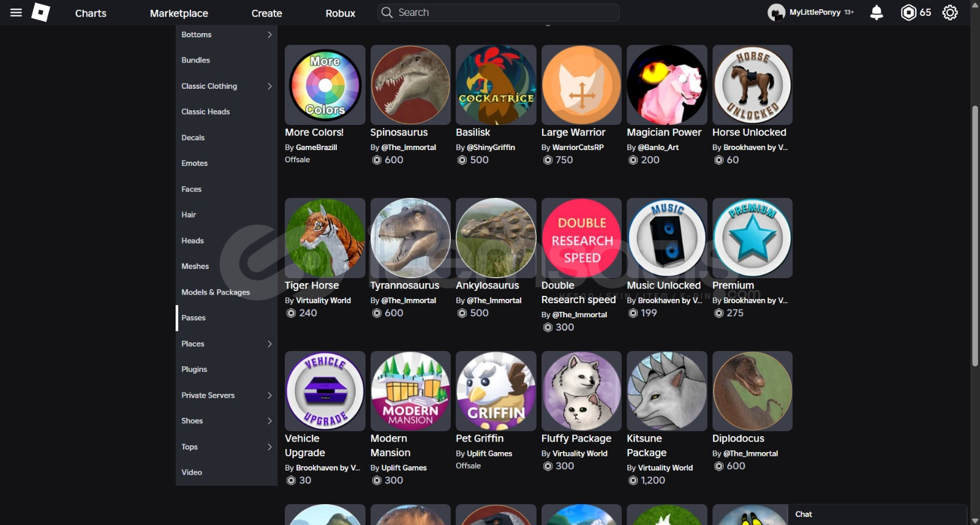Open the Tyrannosaurus pass icon
The image size is (980, 525).
pyautogui.click(x=410, y=238)
